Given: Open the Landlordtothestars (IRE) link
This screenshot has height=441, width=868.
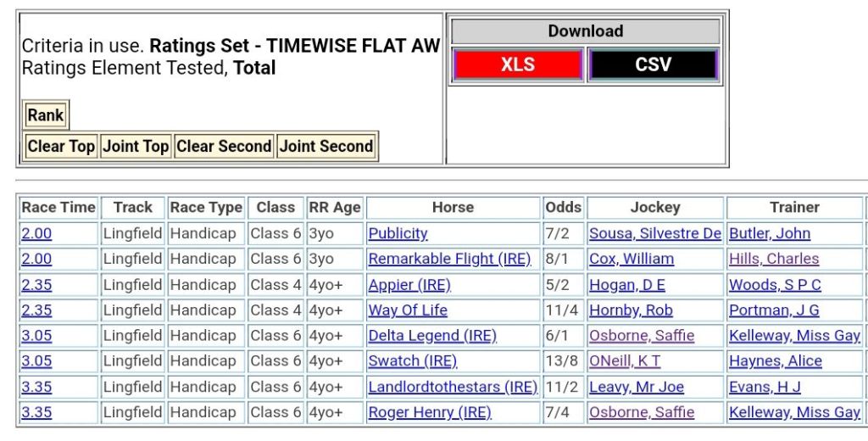Looking at the screenshot, I should (x=453, y=388).
